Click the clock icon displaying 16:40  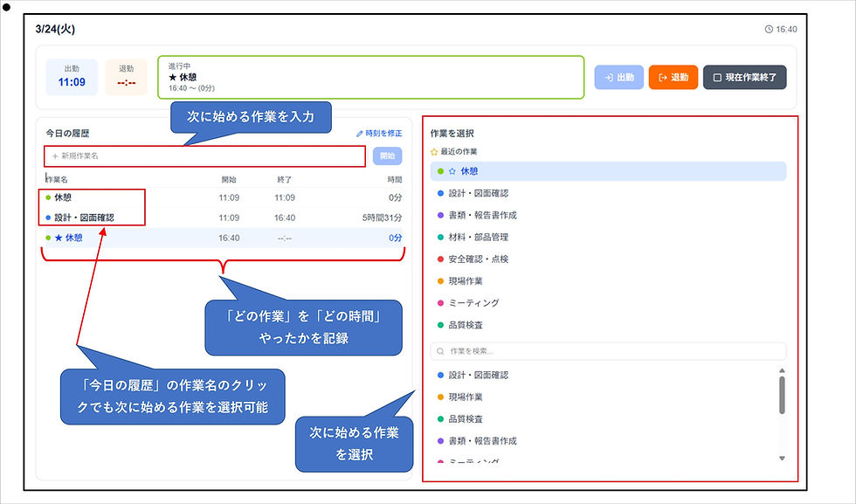tap(770, 29)
